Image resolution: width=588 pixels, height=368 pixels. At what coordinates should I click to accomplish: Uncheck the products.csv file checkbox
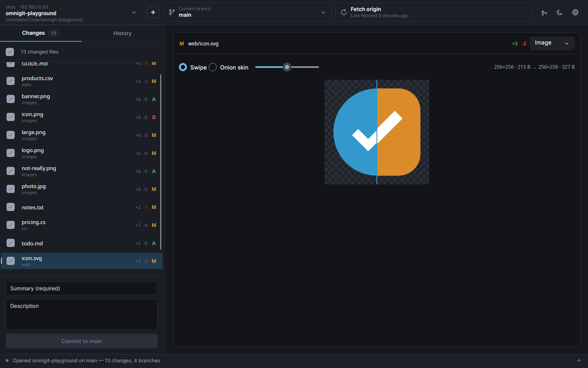11,81
